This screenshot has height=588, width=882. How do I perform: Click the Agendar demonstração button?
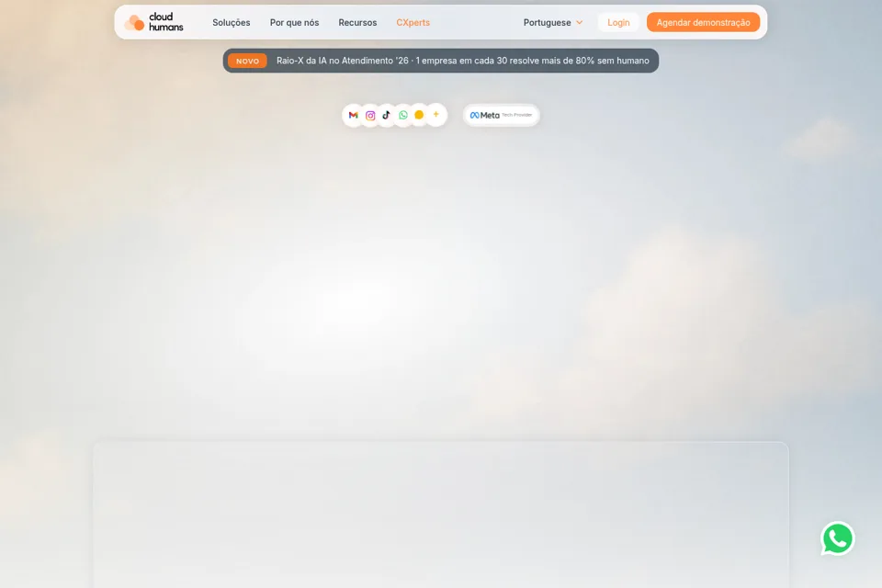pyautogui.click(x=703, y=22)
